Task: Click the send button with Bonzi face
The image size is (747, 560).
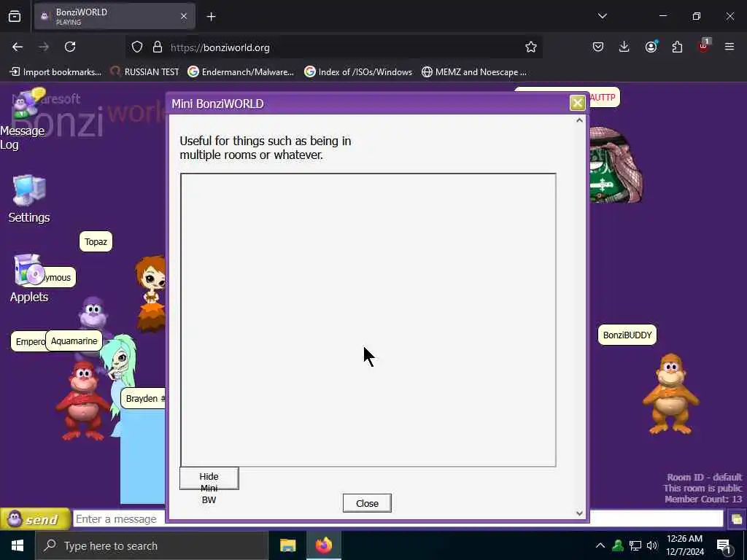Action: pos(35,518)
